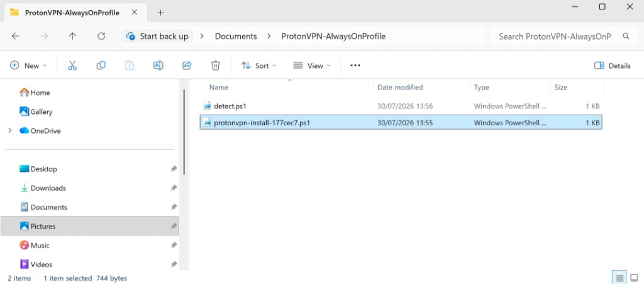Switch to large thumbnails view in status bar
The height and width of the screenshot is (284, 644).
tap(634, 278)
